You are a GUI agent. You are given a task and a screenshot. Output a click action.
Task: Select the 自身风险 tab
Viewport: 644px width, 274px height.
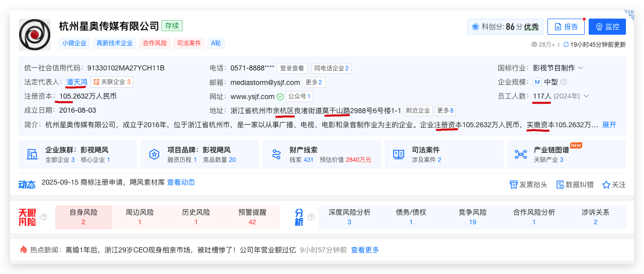[x=83, y=217]
